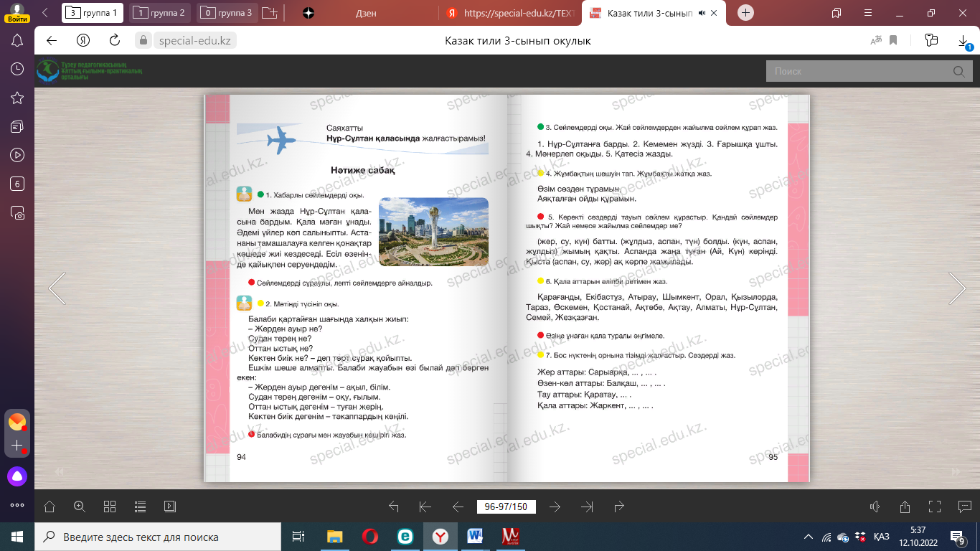Open the screenshot camera tool in sidebar
Viewport: 980px width, 551px height.
tap(18, 212)
